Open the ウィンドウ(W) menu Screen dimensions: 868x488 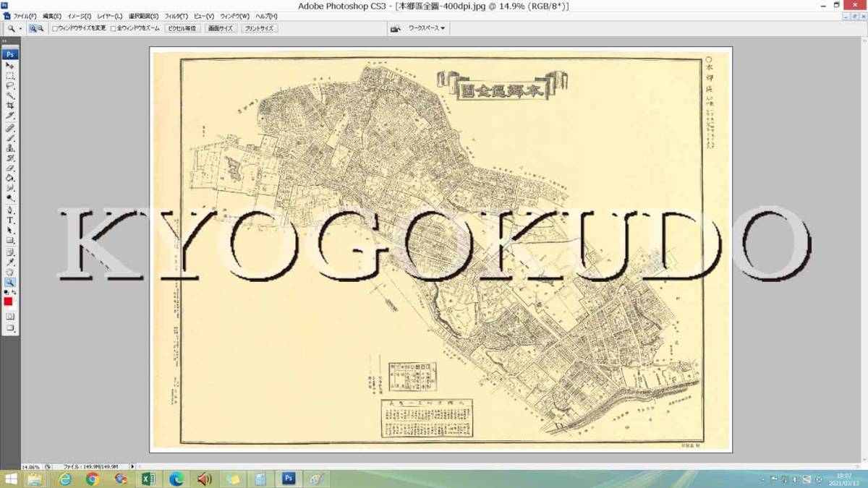pos(234,16)
